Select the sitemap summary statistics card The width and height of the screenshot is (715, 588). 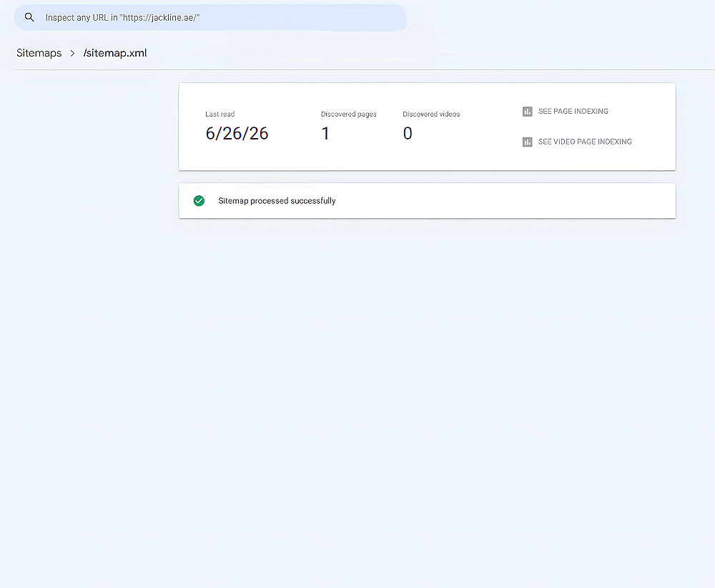pyautogui.click(x=428, y=127)
